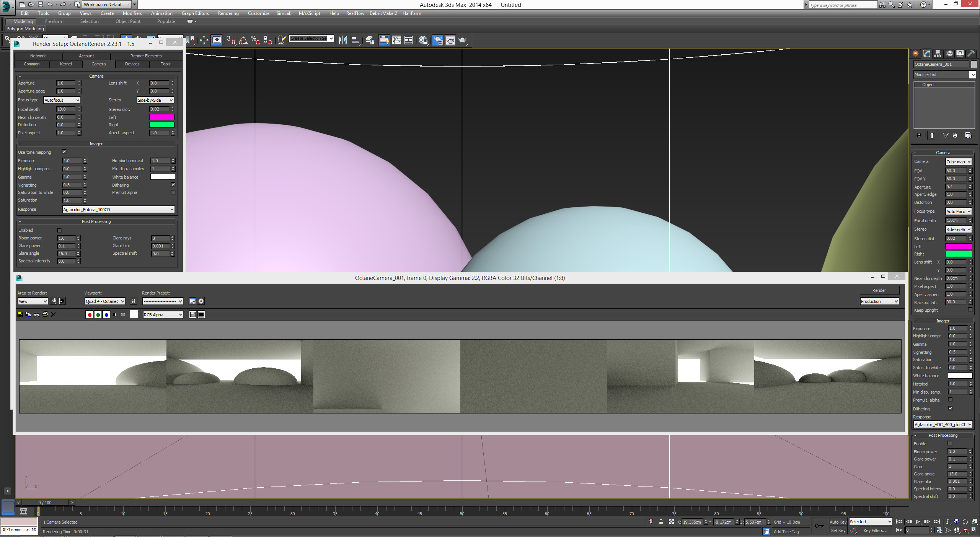Viewport: 980px width, 537px height.
Task: Switch to the Kernel tab
Action: coord(66,64)
